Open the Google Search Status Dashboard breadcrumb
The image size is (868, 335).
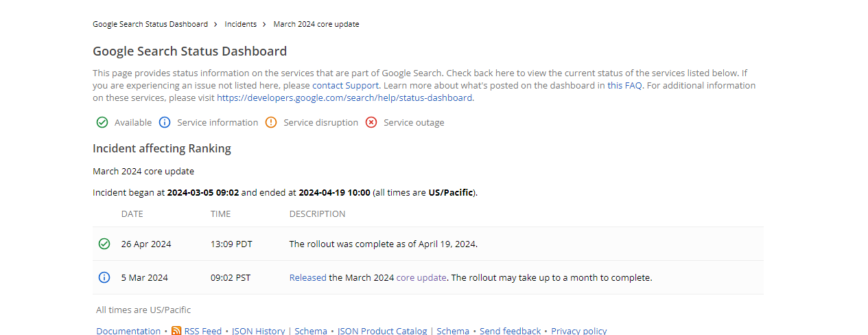tap(150, 24)
